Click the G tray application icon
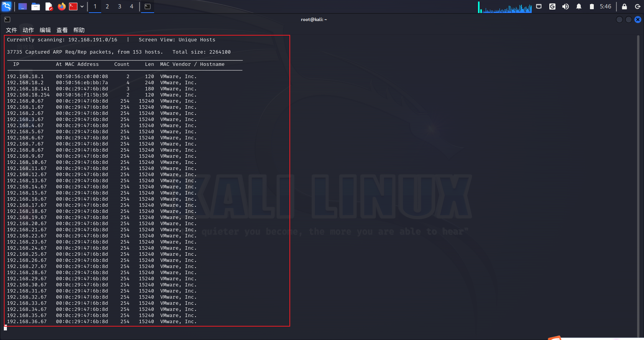This screenshot has height=340, width=644. coord(552,7)
